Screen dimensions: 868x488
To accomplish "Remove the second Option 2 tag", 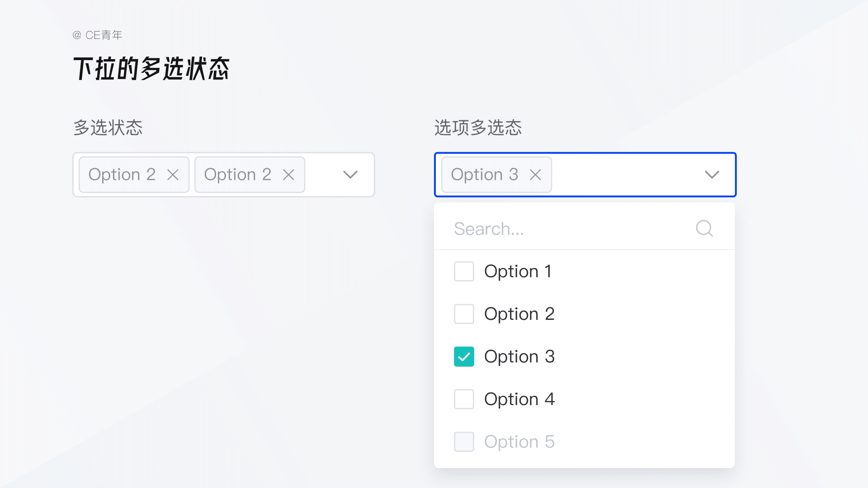I will point(288,175).
